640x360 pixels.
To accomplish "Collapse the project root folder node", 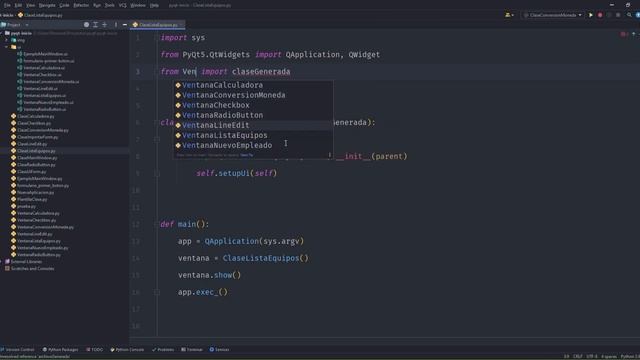I will 2,33.
